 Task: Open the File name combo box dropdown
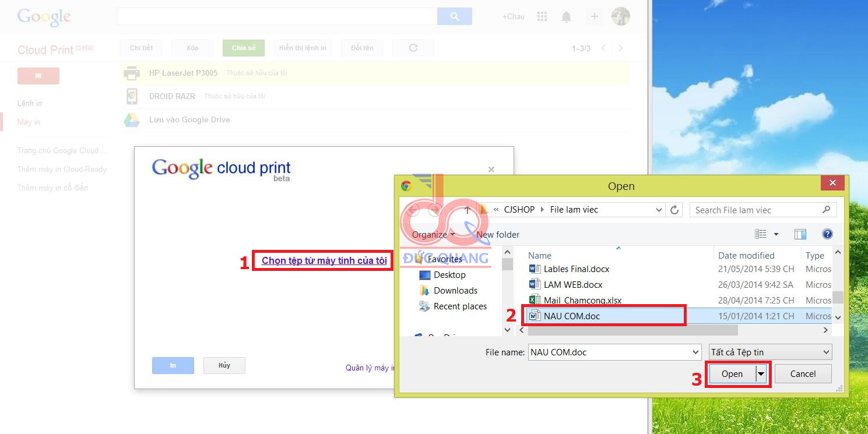(x=695, y=352)
